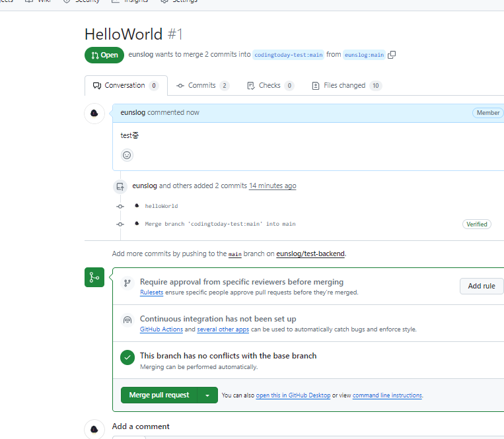Click eunslog in added commits line
This screenshot has width=504, height=439.
(145, 186)
